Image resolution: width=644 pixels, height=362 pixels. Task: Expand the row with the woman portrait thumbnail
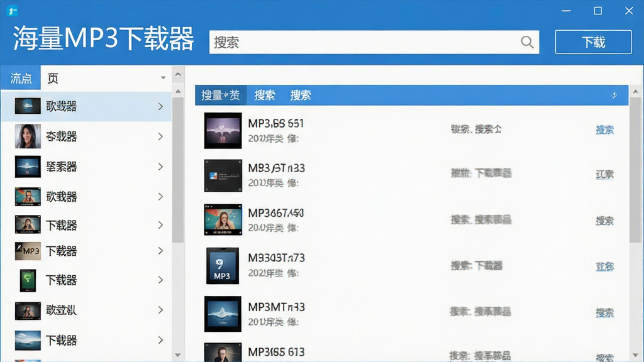160,136
